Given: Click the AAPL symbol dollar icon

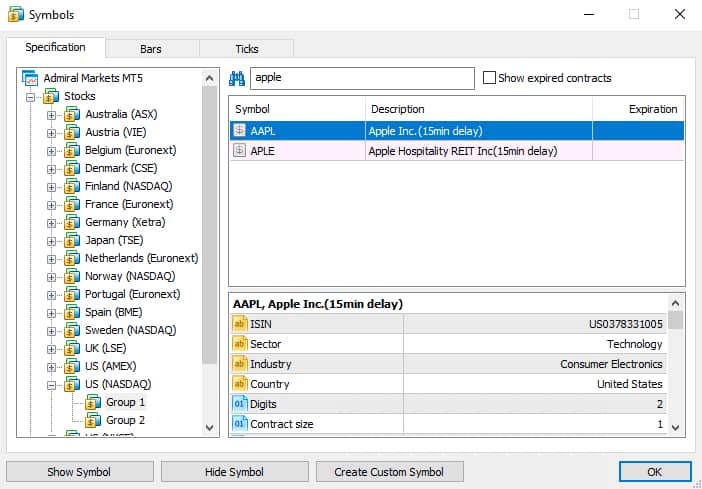Looking at the screenshot, I should pyautogui.click(x=240, y=130).
